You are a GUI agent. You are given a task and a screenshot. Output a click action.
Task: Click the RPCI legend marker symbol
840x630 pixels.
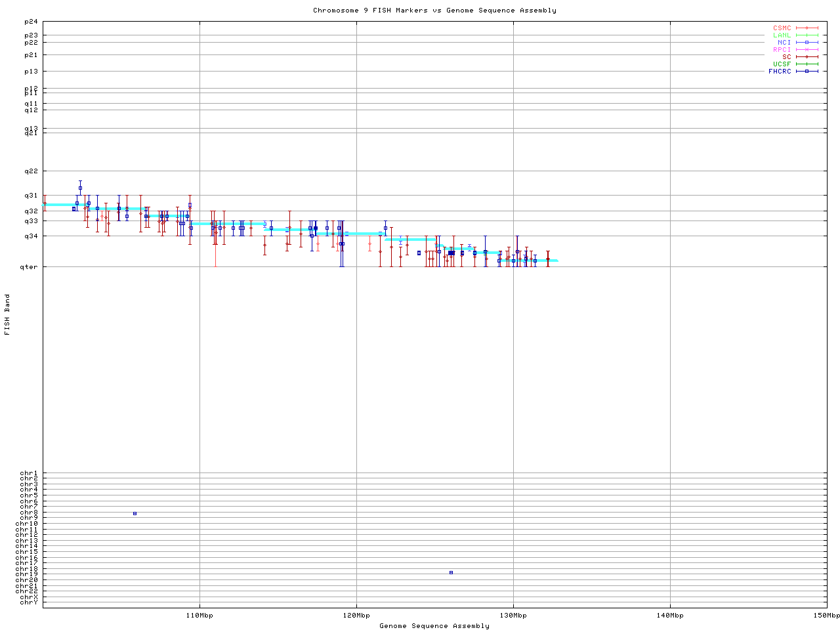click(807, 50)
